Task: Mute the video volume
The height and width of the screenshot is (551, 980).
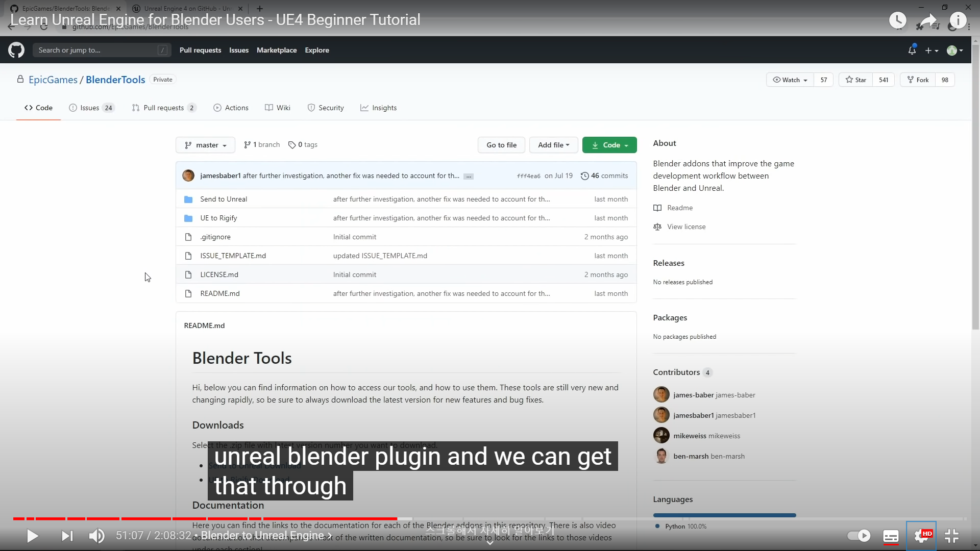Action: (96, 536)
